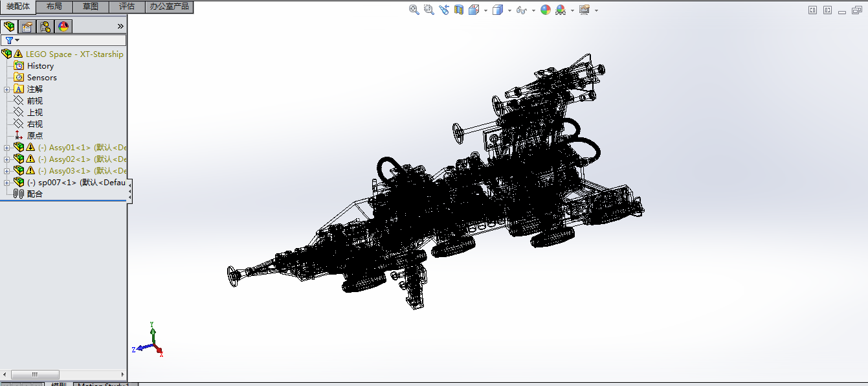
Task: Select the Sensors folder in the tree
Action: coord(42,78)
